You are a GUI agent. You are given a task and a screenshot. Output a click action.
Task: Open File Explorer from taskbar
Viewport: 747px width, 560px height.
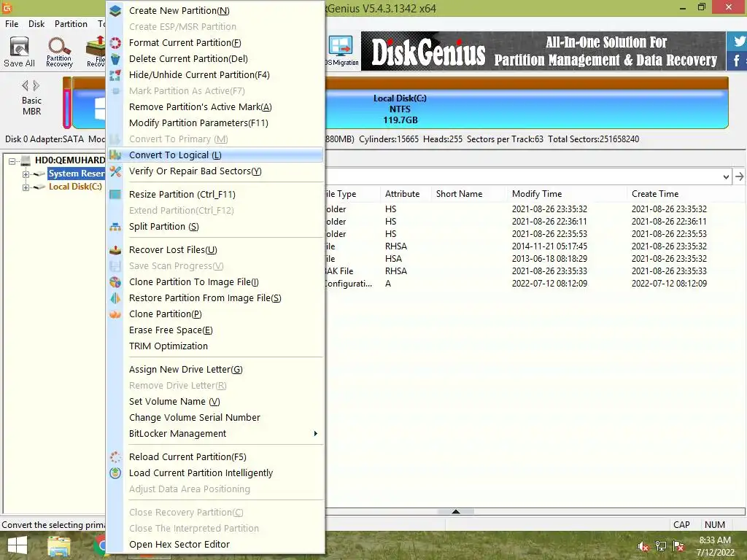(58, 546)
